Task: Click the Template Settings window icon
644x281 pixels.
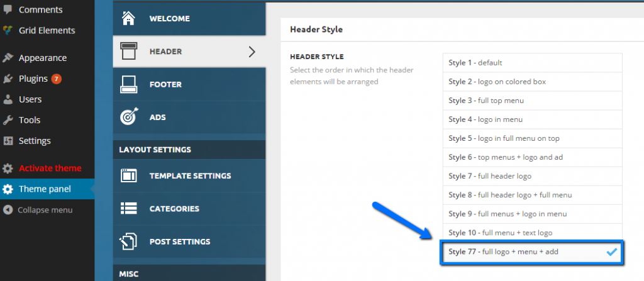Action: [x=128, y=175]
